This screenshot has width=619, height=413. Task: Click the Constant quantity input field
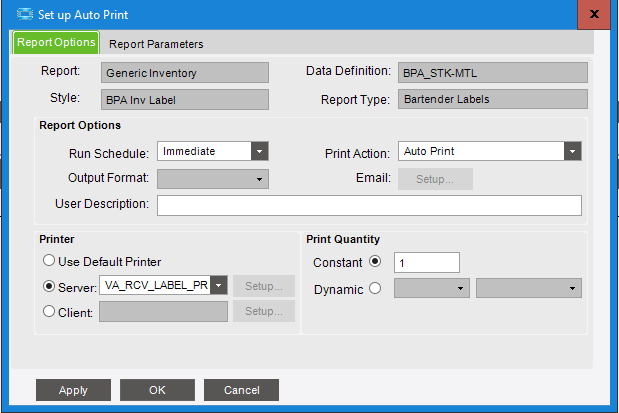426,263
